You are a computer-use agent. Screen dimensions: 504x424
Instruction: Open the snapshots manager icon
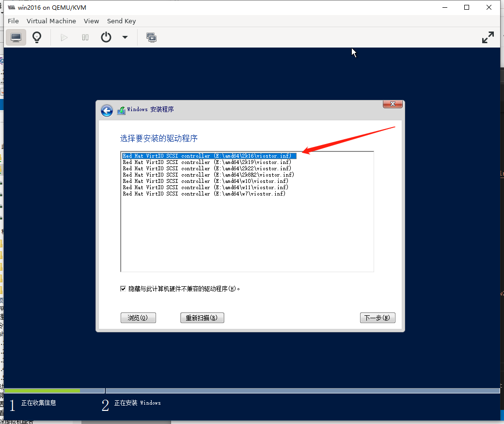(151, 37)
